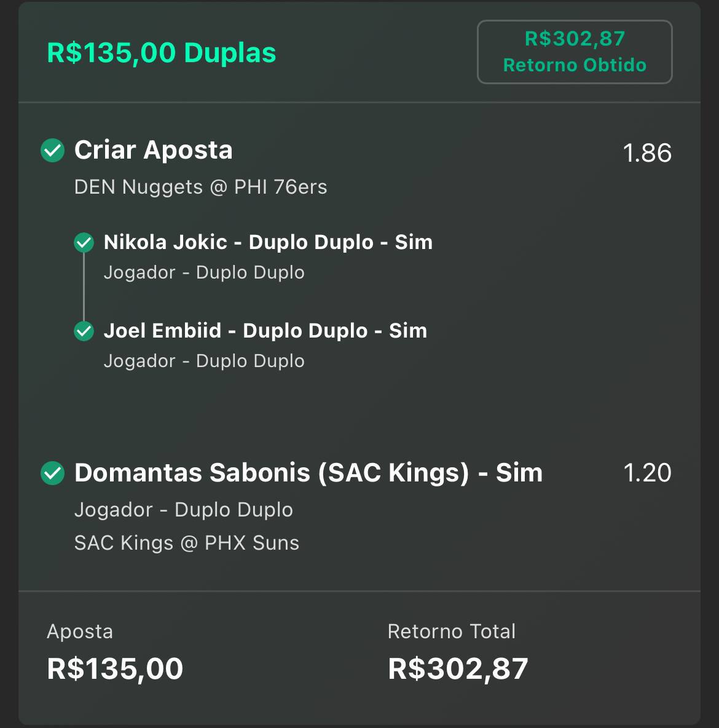This screenshot has height=728, width=719.
Task: Click the Aposta R$135,00 amount
Action: 115,669
